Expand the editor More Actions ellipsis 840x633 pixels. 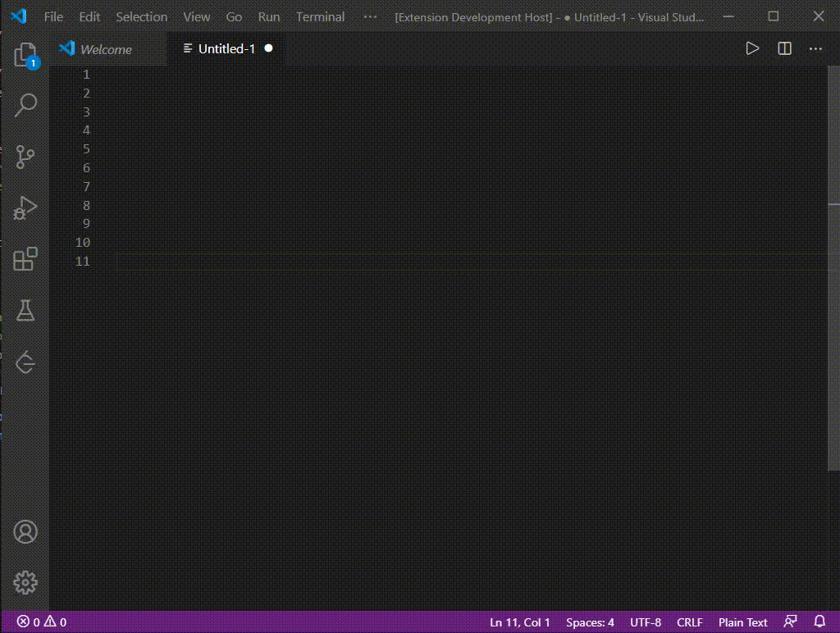pyautogui.click(x=815, y=49)
